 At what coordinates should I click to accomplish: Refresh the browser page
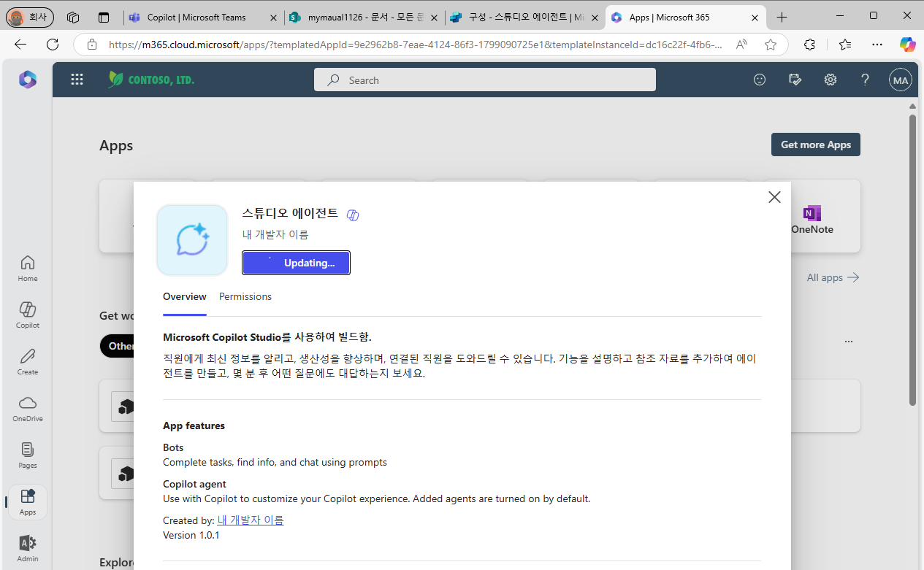53,45
